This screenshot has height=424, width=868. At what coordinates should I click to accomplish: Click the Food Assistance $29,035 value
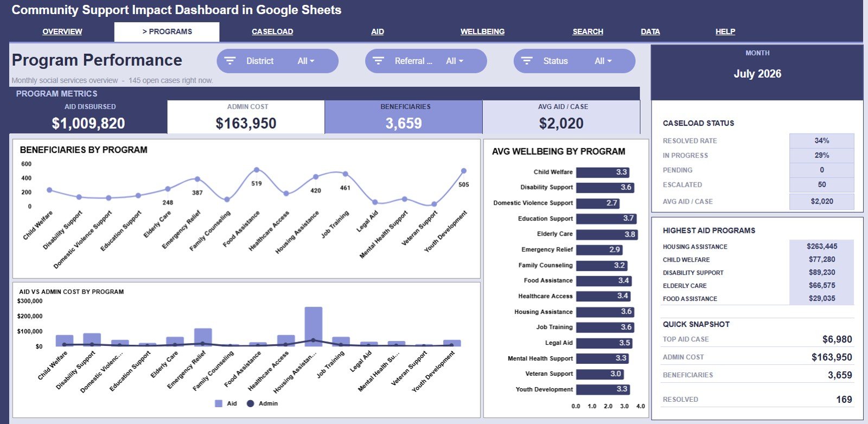tap(822, 299)
